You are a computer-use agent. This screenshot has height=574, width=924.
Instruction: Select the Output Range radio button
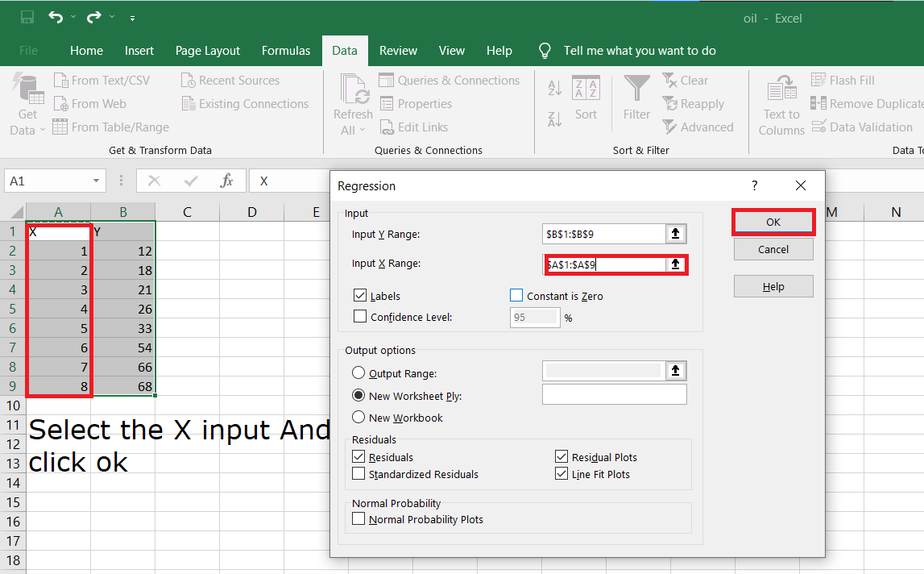[x=359, y=373]
